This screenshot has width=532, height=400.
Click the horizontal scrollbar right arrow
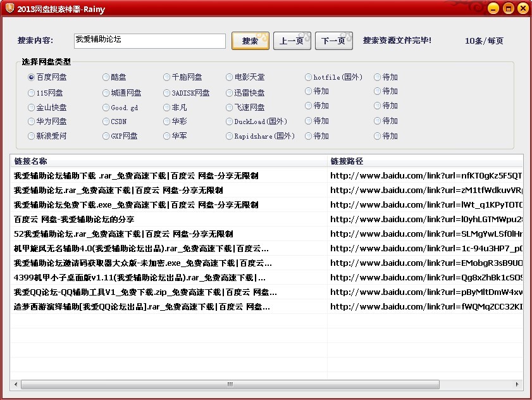[x=518, y=384]
